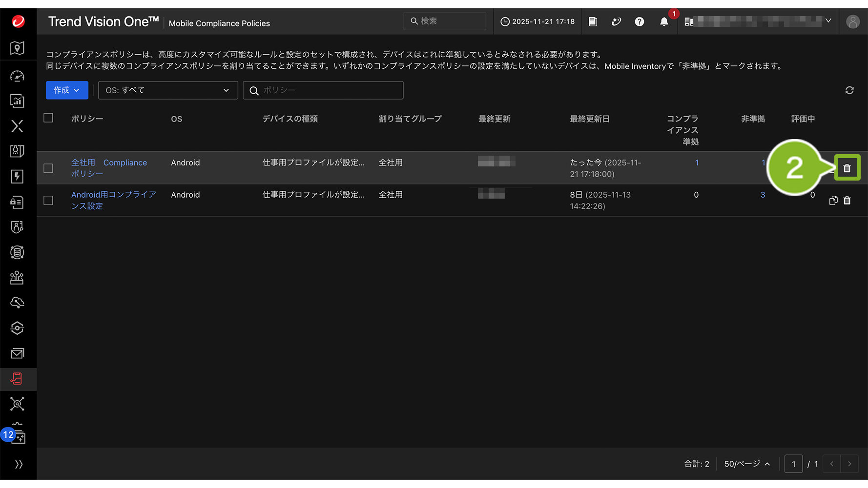Check the box for 全社用 Compliance ポリシー row

[48, 168]
